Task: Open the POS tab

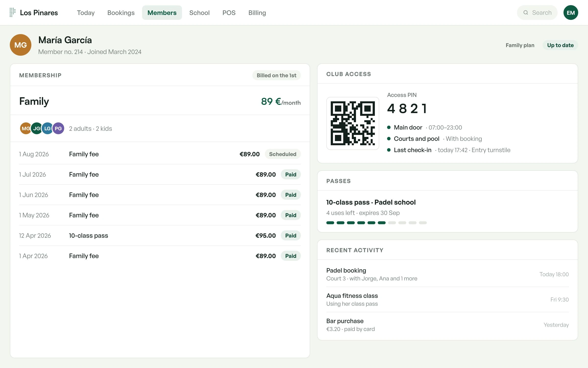Action: click(x=229, y=13)
